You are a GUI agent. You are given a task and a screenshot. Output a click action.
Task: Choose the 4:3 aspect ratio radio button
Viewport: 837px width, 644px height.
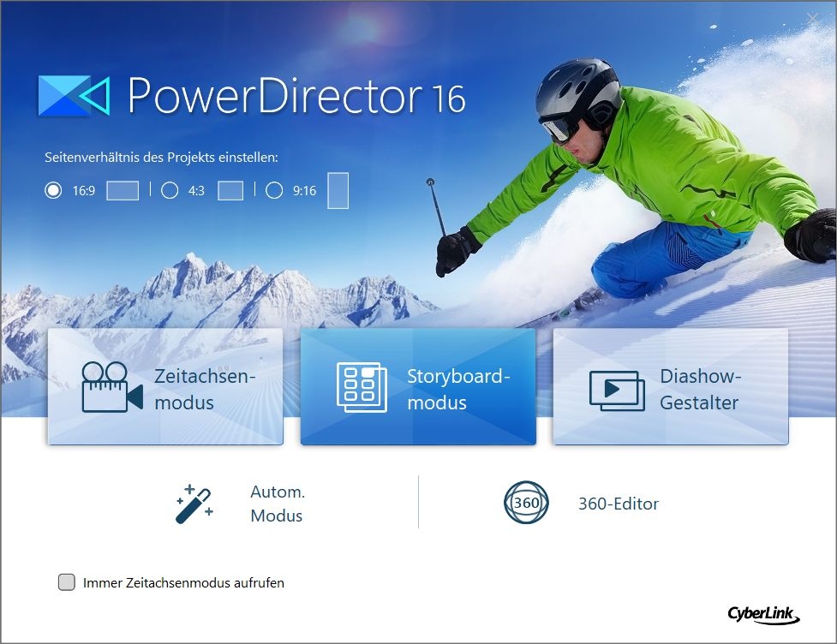[x=170, y=190]
